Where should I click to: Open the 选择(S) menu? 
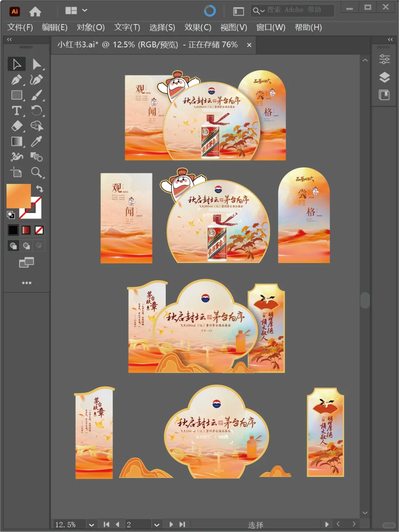[162, 27]
